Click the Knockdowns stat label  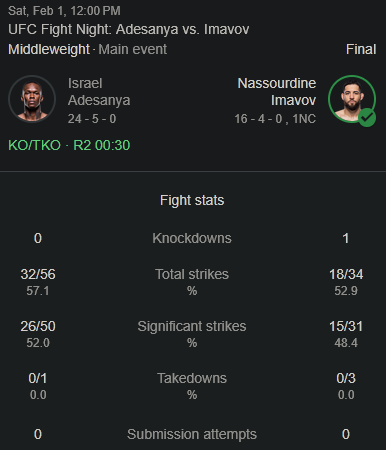[192, 238]
